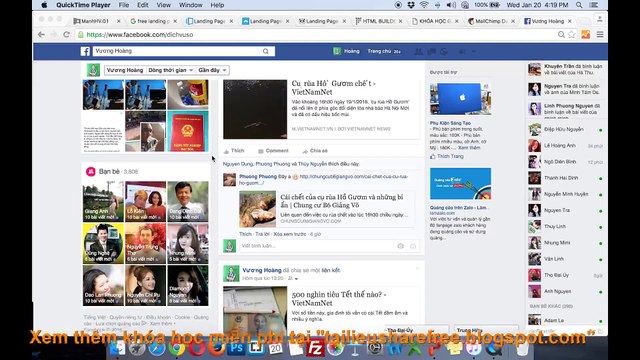The image size is (640, 360).
Task: Click Xóa xem trước link in comment
Action: coord(290,234)
